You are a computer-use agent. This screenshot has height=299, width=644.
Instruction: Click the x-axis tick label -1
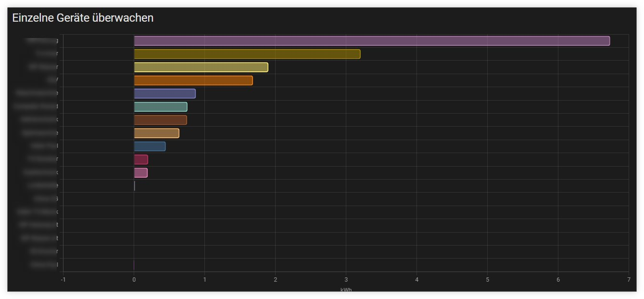click(x=63, y=280)
